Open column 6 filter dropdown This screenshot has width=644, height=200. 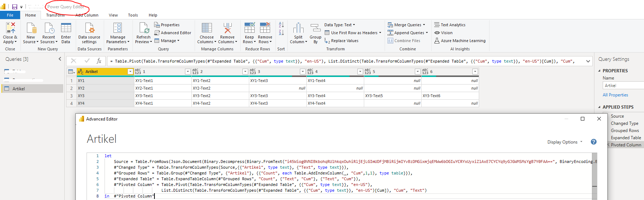click(475, 72)
